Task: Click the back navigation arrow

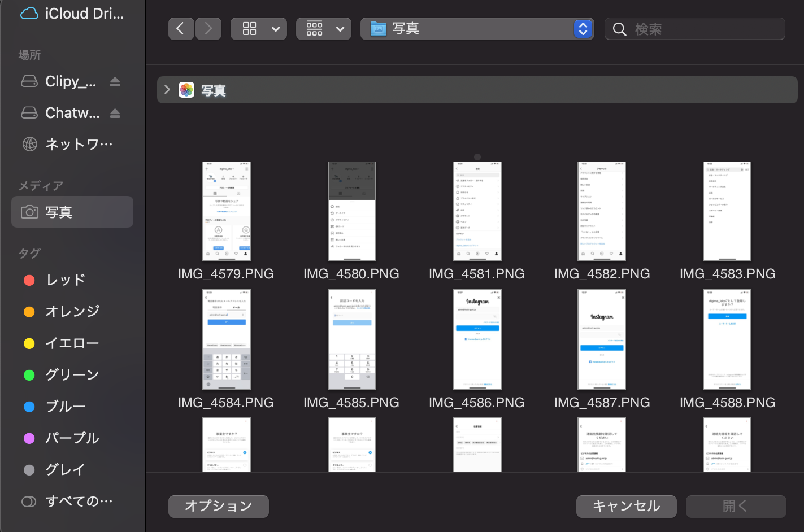Action: pos(181,29)
